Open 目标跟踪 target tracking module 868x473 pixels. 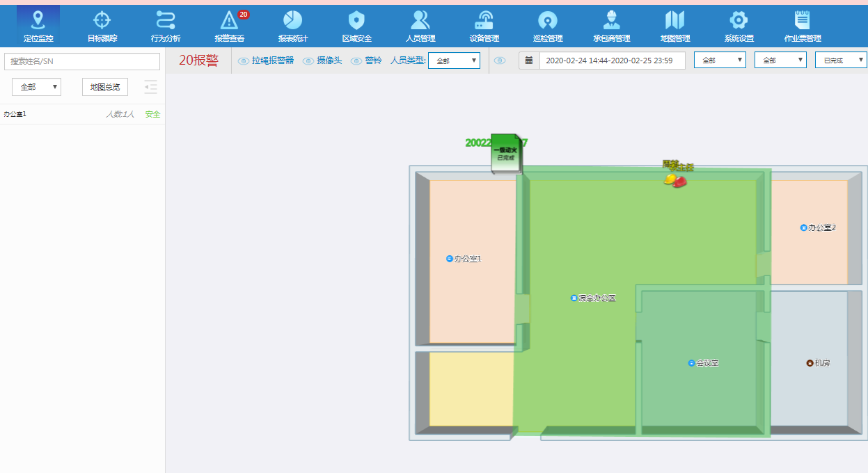pos(102,26)
